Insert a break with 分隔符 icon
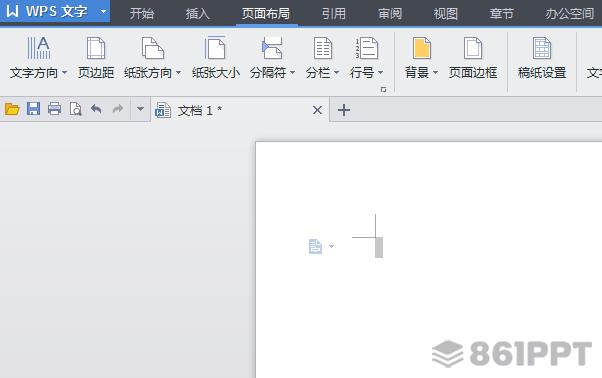Viewport: 602px width, 378px height. [x=272, y=48]
